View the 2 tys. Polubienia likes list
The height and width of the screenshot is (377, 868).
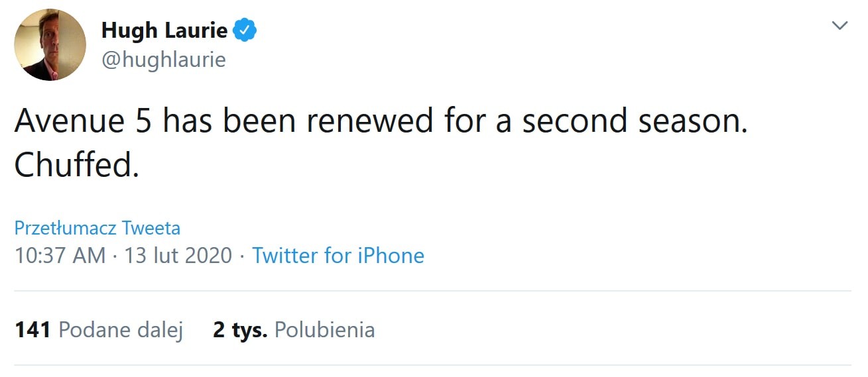[294, 330]
